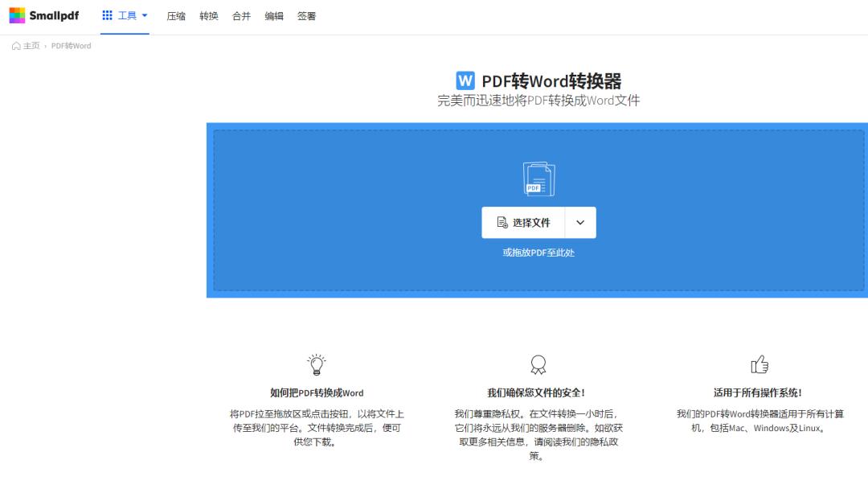Open the dropdown arrow next to 选择文件

pyautogui.click(x=580, y=223)
